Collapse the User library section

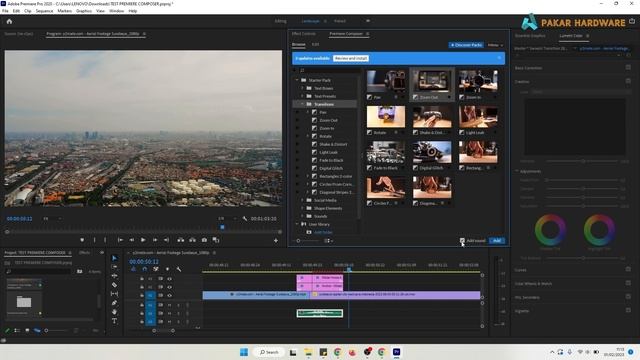point(297,224)
